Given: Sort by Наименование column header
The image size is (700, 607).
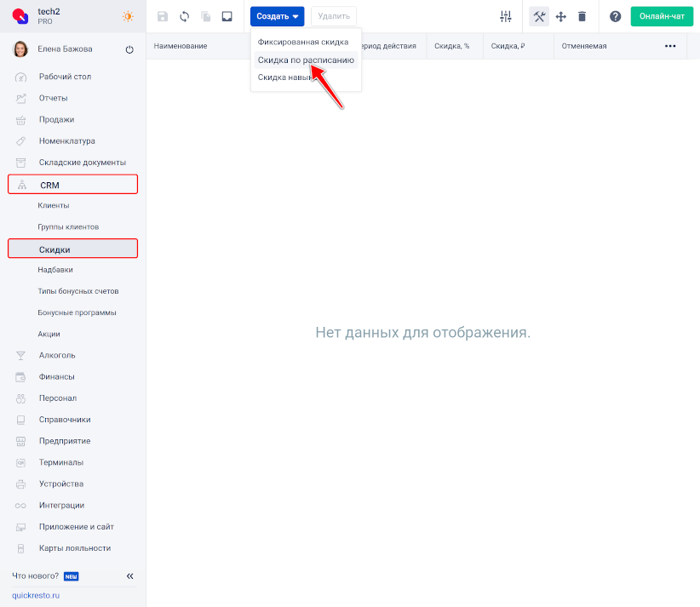Looking at the screenshot, I should tap(181, 46).
